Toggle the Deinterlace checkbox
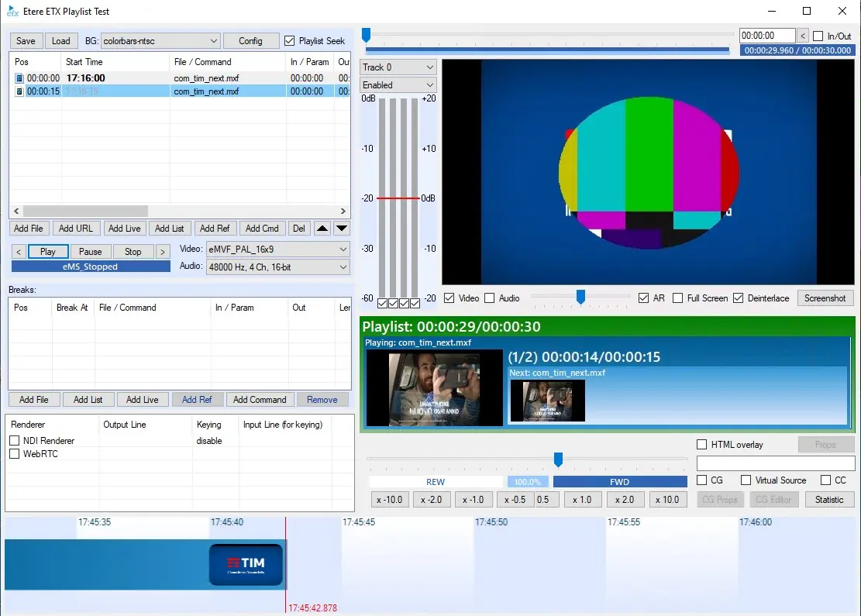 pos(738,298)
